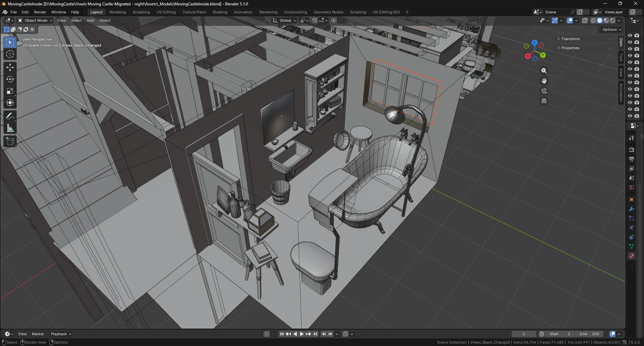
Task: Open the Object properties tab
Action: (x=632, y=199)
